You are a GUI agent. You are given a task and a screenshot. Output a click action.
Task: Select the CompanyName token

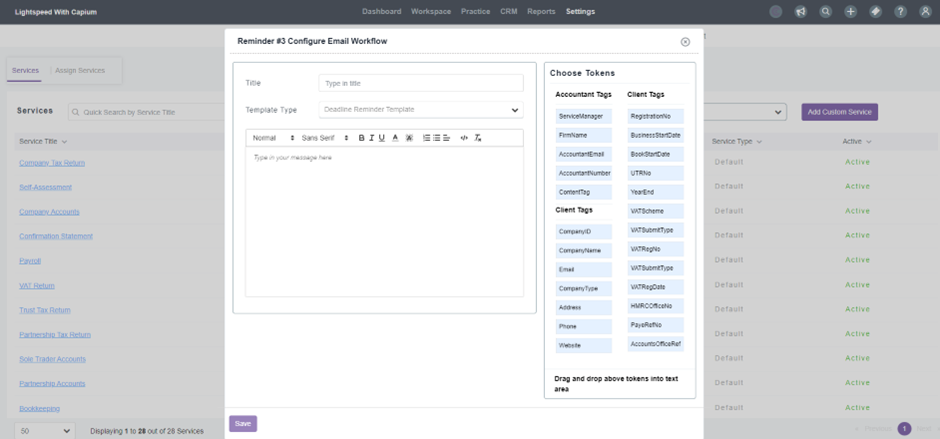click(x=583, y=251)
